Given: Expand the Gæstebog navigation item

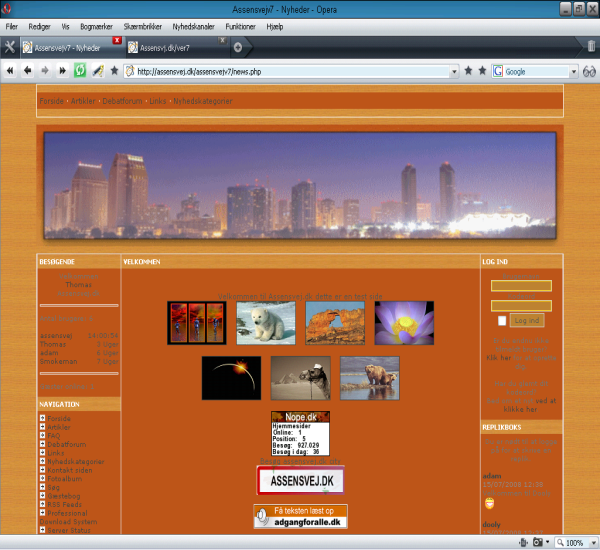Looking at the screenshot, I should [42, 495].
